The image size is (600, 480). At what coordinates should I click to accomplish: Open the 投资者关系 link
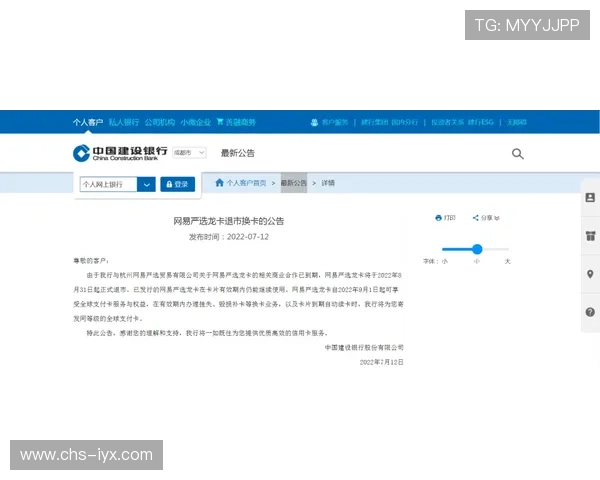tap(448, 122)
